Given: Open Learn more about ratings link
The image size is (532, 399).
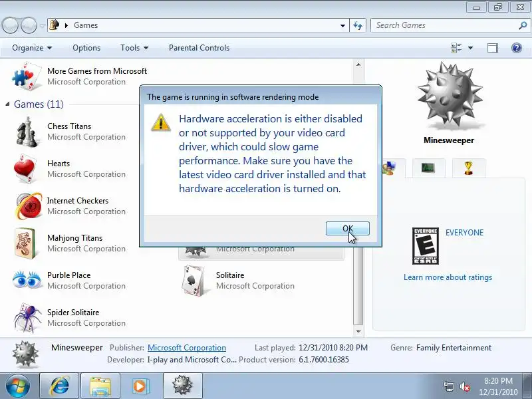Looking at the screenshot, I should pyautogui.click(x=448, y=277).
